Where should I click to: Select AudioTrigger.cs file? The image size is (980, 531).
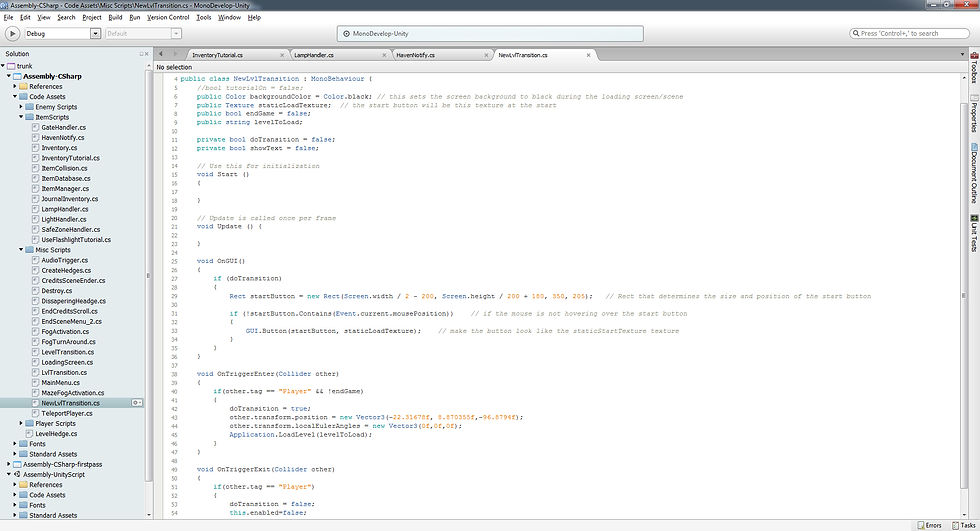(64, 260)
